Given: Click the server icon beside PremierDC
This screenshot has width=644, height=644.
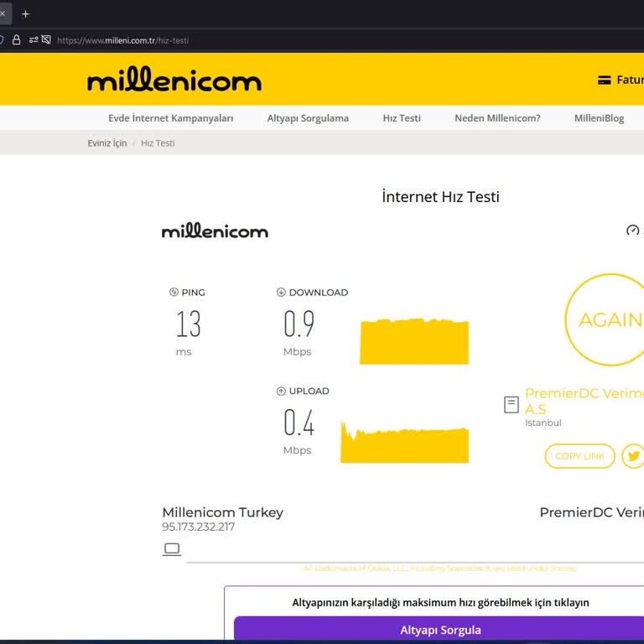Looking at the screenshot, I should (x=511, y=404).
